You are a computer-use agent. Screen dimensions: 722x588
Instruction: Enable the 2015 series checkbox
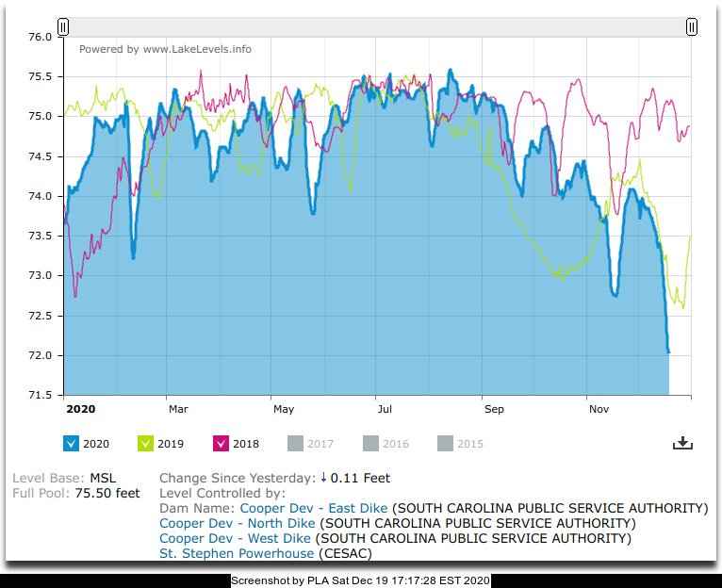tap(445, 444)
